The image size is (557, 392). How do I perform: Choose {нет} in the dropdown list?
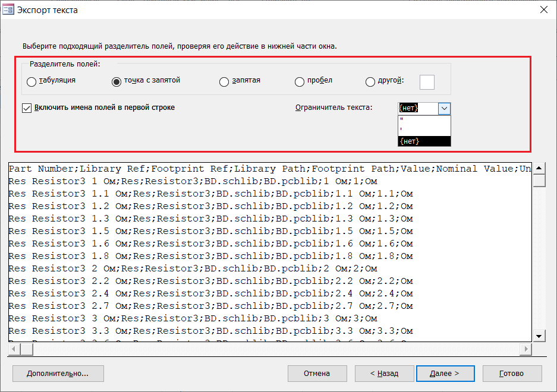pos(424,141)
